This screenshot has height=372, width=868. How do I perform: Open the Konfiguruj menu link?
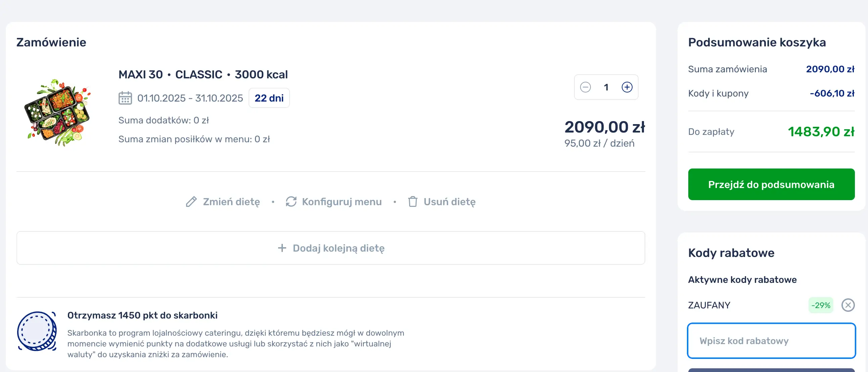coord(342,202)
